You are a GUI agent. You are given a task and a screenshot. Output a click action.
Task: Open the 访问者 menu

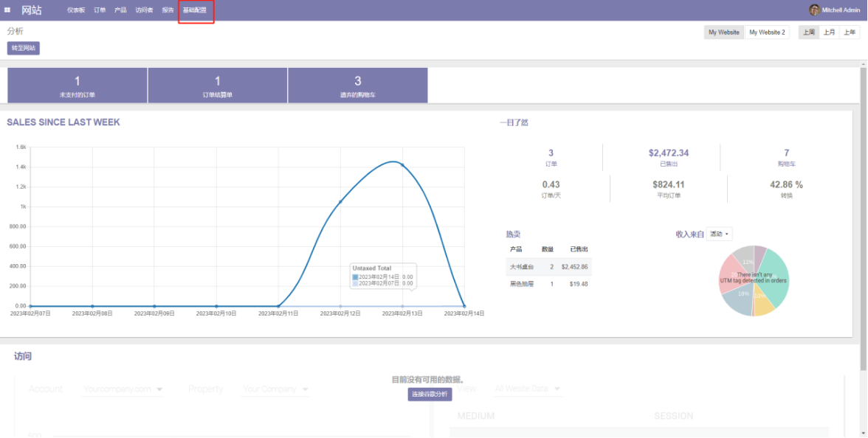click(142, 10)
